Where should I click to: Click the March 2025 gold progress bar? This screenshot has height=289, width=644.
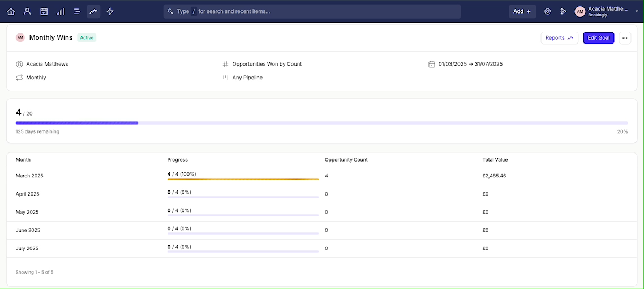(243, 179)
